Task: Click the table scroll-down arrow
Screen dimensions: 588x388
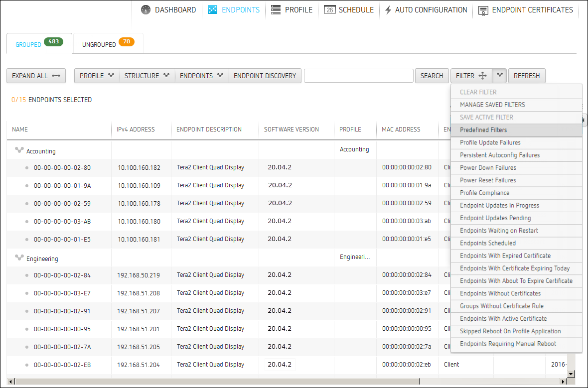Action: click(x=571, y=374)
